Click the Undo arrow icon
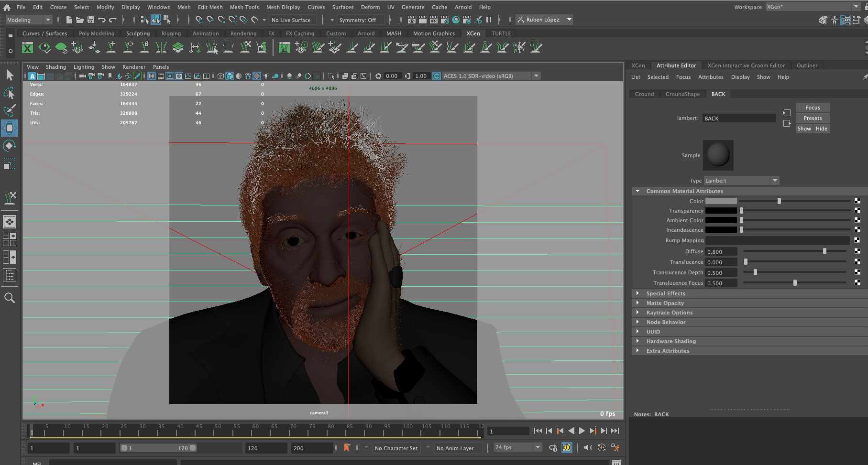The height and width of the screenshot is (465, 868). 102,20
